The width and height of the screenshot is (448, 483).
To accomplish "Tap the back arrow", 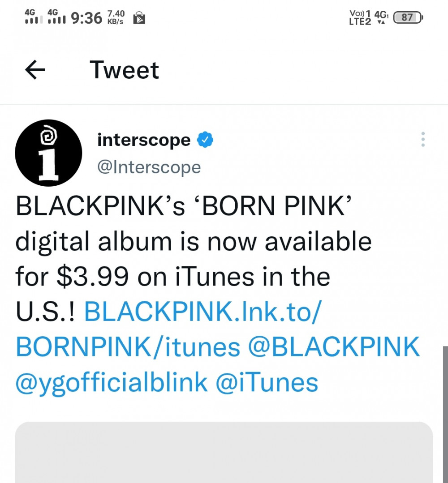I will [x=35, y=70].
